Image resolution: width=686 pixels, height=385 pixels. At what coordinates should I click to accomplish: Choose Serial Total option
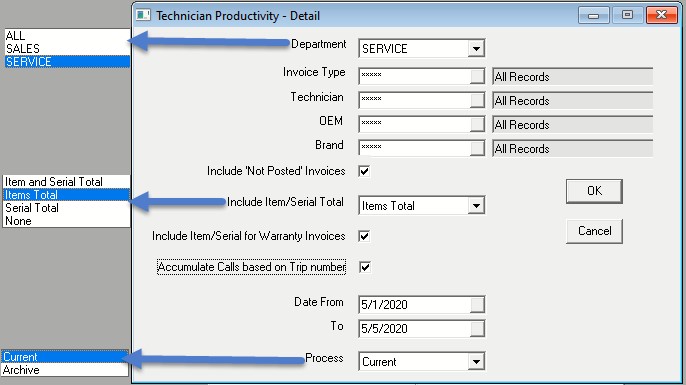click(x=66, y=208)
